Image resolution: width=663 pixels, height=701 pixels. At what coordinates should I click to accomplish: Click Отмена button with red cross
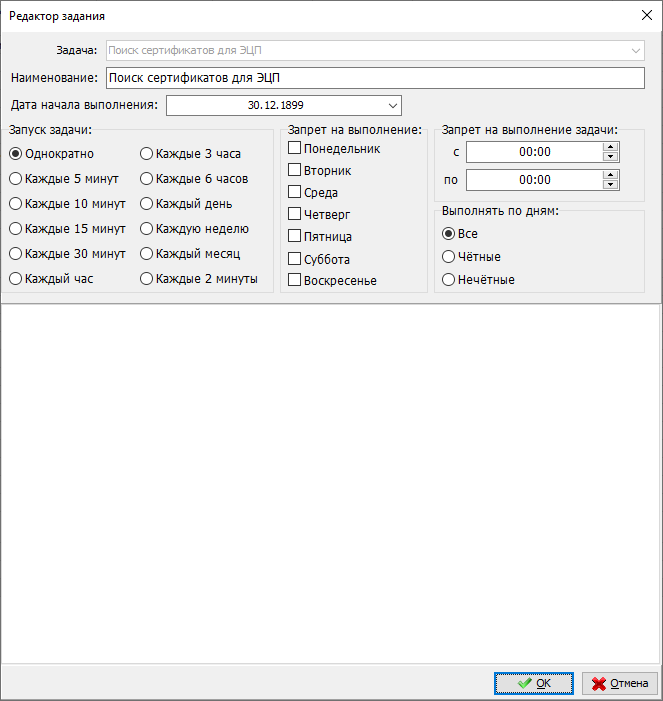620,683
